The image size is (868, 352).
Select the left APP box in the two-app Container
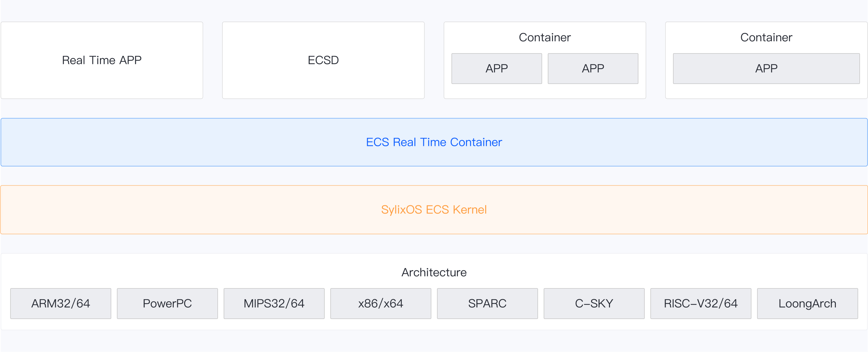coord(497,69)
